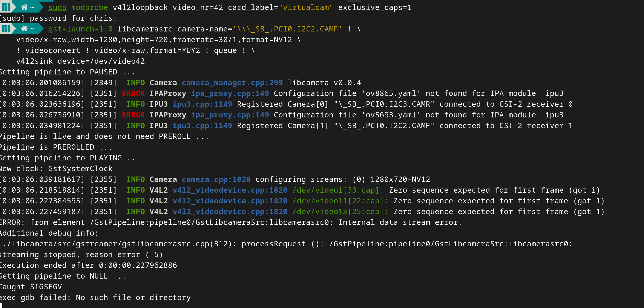Click the second red ERROR label for ov5693.yaml
The height and width of the screenshot is (308, 644).
[133, 115]
